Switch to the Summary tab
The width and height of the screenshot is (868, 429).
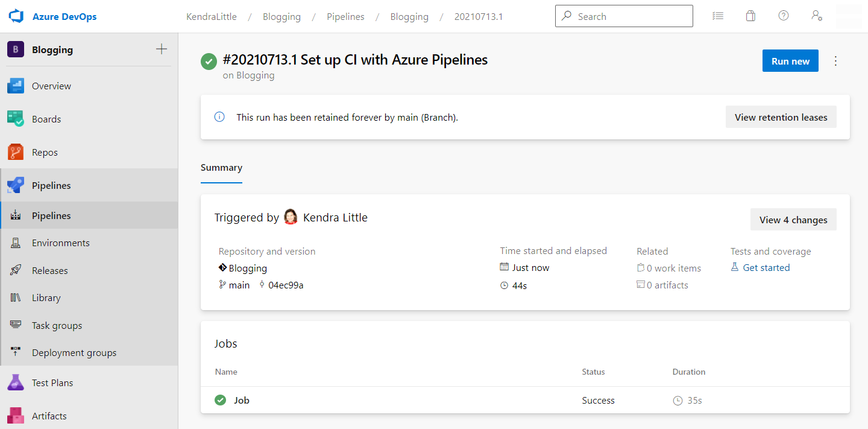(x=221, y=167)
